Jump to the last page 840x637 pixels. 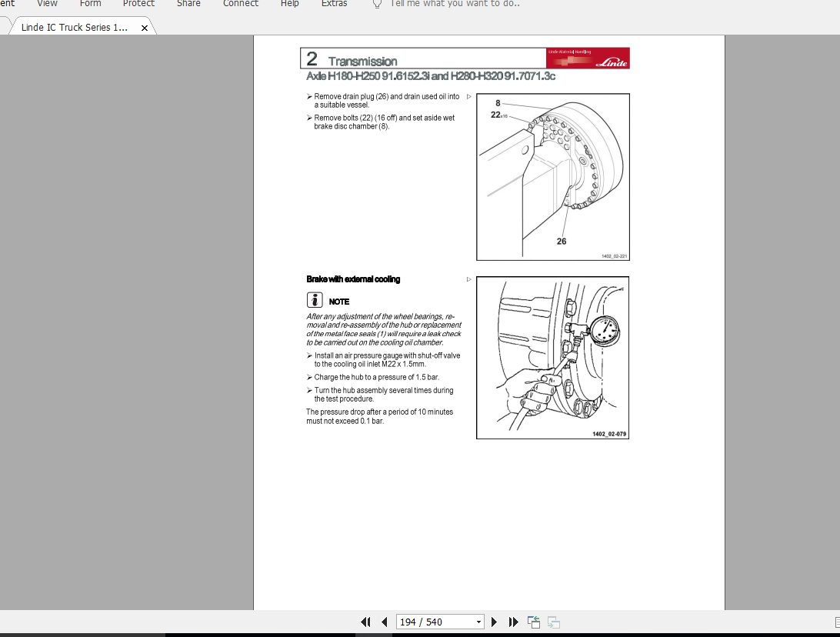click(513, 622)
